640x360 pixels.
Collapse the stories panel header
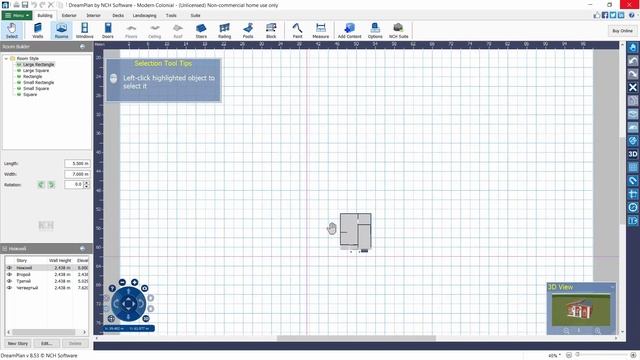coord(82,248)
